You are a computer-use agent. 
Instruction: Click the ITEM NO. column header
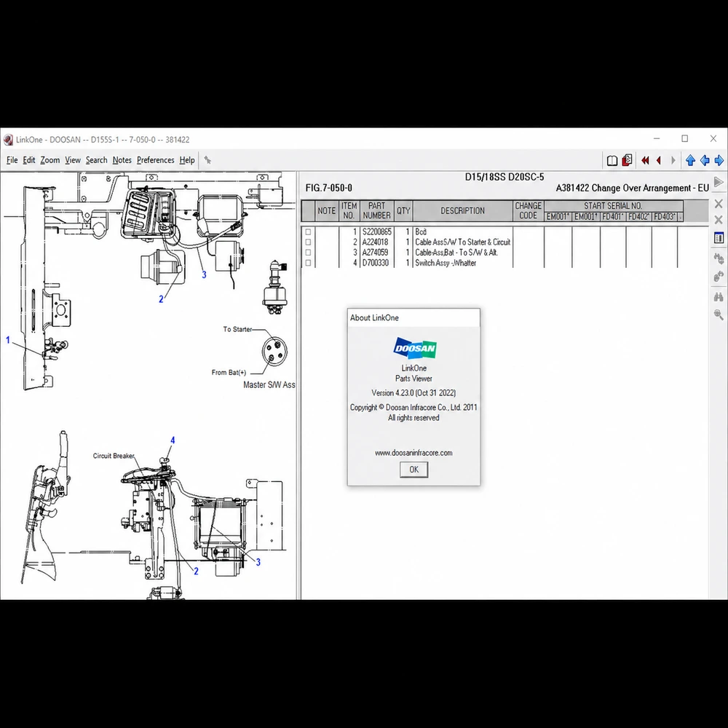tap(349, 211)
